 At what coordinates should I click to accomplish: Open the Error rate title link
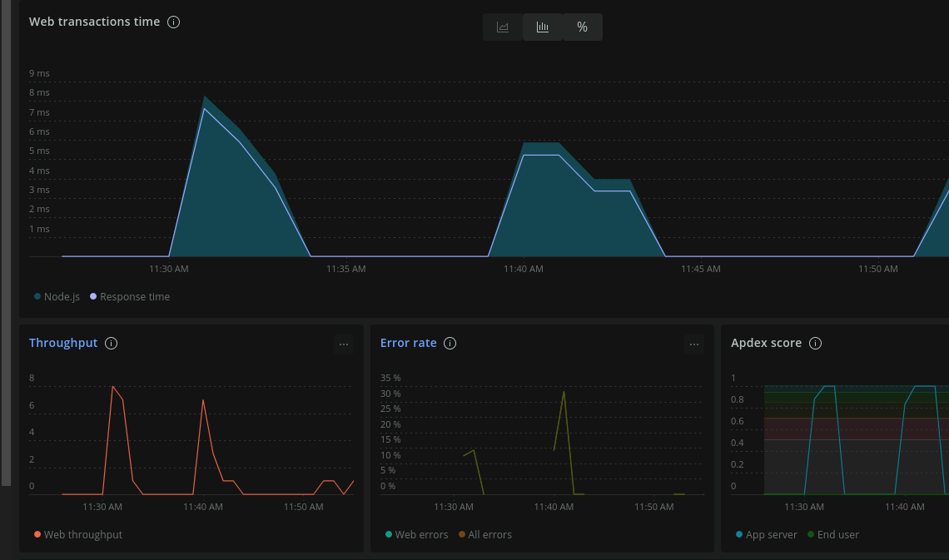coord(408,343)
